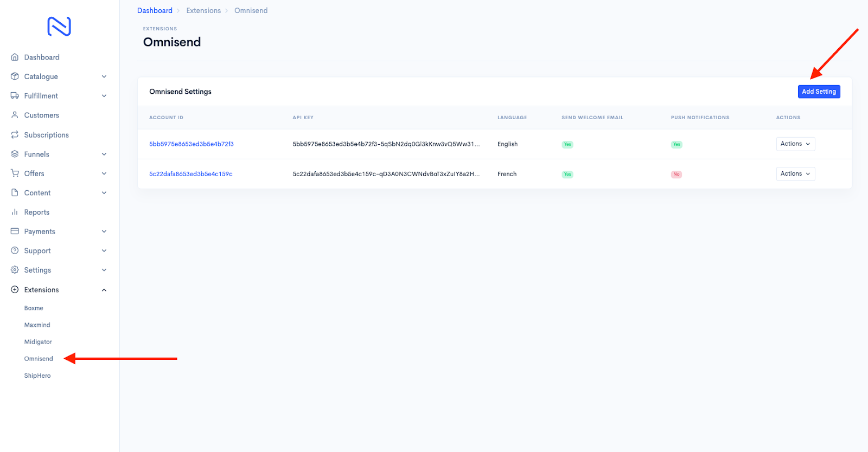
Task: Click the Offers shopping cart icon
Action: click(15, 173)
